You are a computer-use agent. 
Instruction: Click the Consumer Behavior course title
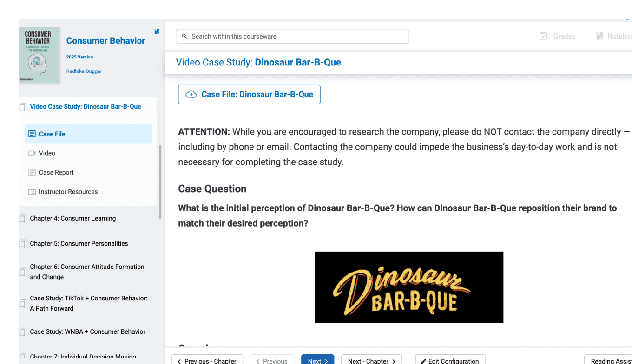click(x=105, y=41)
